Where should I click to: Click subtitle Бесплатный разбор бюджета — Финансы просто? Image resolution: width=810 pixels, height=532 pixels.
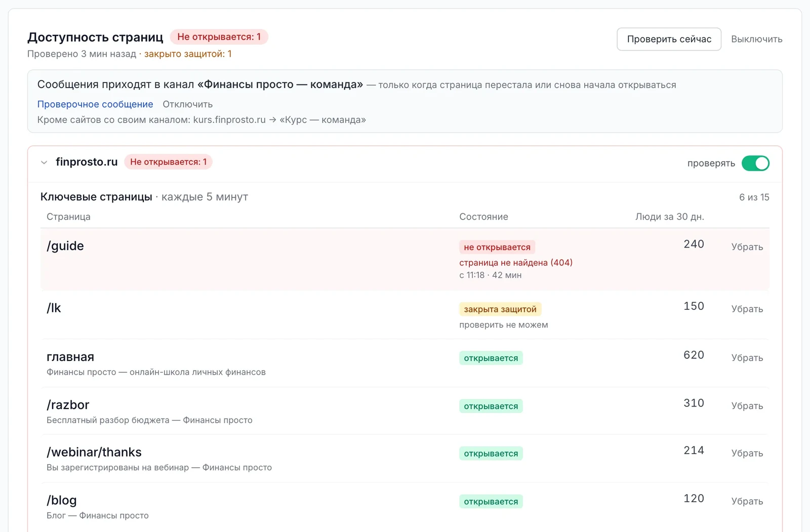coord(149,420)
